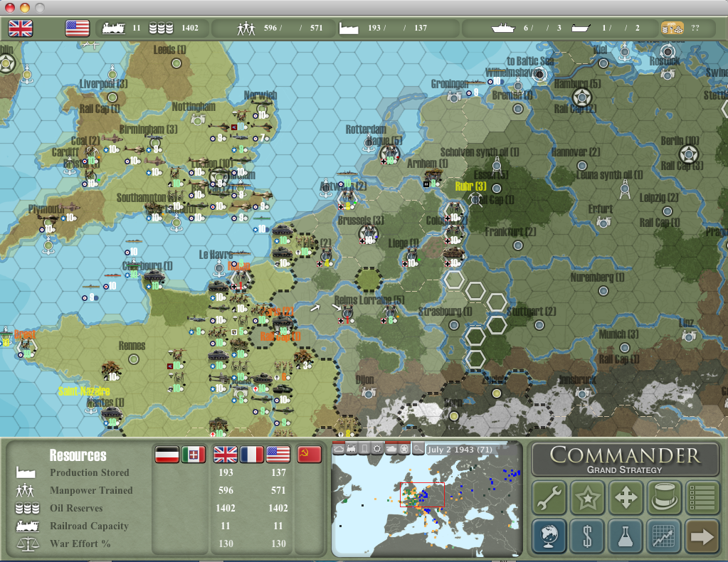728x562 pixels.
Task: Click the magnifier zoom button
Action: pos(418,449)
